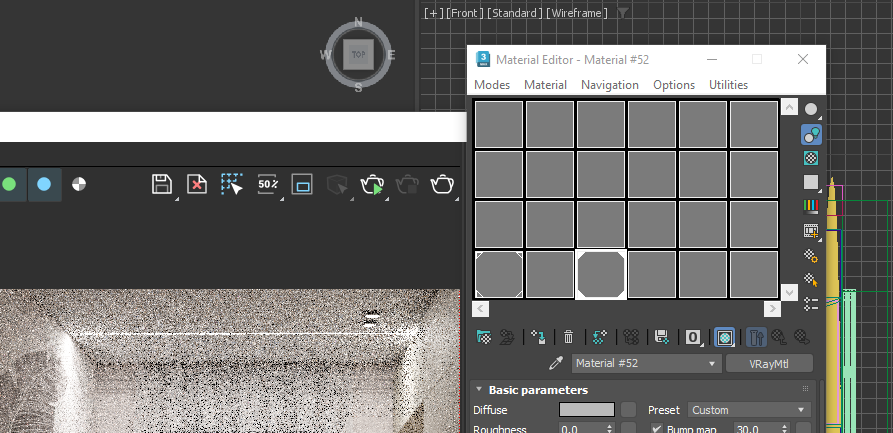Collapse the Basic parameters rollout
893x433 pixels.
click(x=479, y=389)
